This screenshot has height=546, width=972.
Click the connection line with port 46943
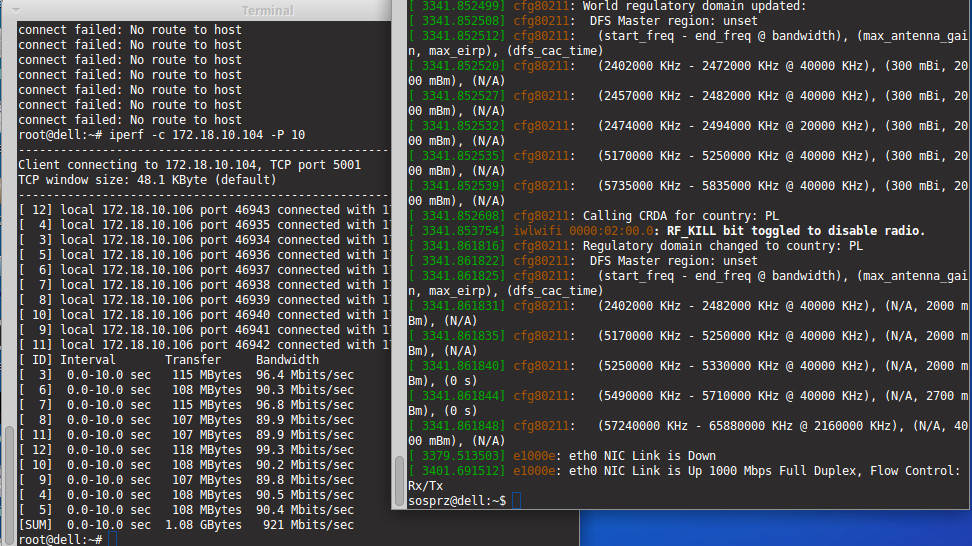point(205,210)
